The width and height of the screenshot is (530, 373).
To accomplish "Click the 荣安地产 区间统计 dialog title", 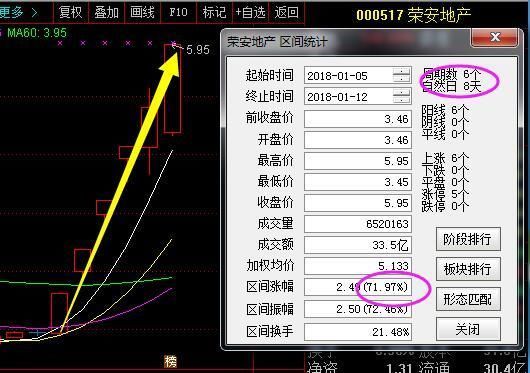I will tap(277, 42).
